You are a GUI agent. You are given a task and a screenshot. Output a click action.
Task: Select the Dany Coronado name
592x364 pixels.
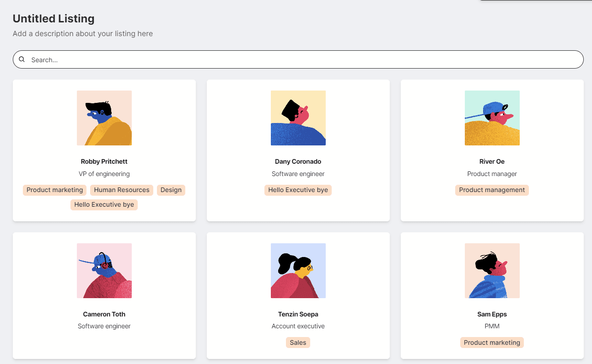tap(298, 161)
